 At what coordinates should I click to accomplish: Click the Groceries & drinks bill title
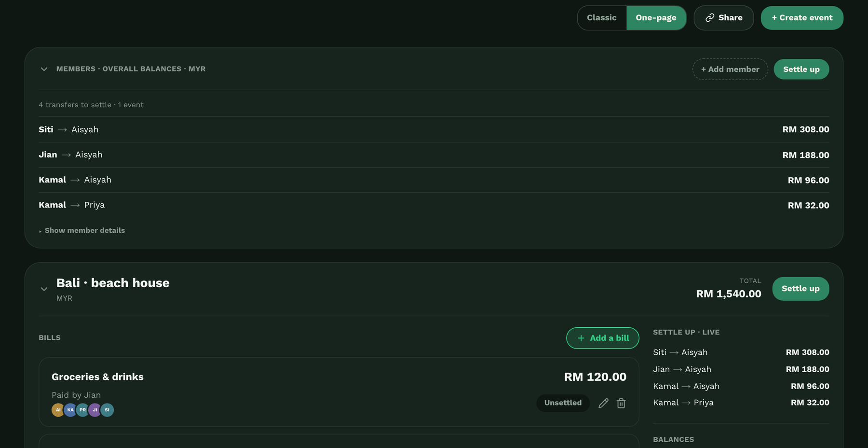pos(97,377)
